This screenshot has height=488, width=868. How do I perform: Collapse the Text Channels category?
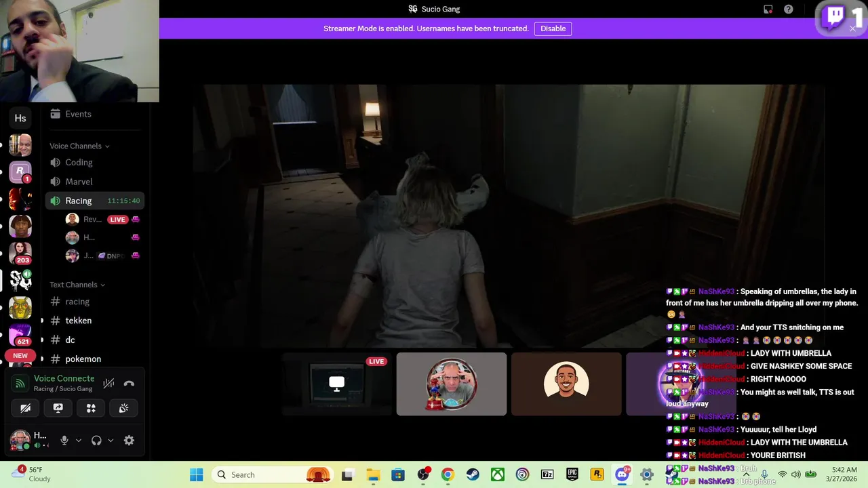point(77,285)
